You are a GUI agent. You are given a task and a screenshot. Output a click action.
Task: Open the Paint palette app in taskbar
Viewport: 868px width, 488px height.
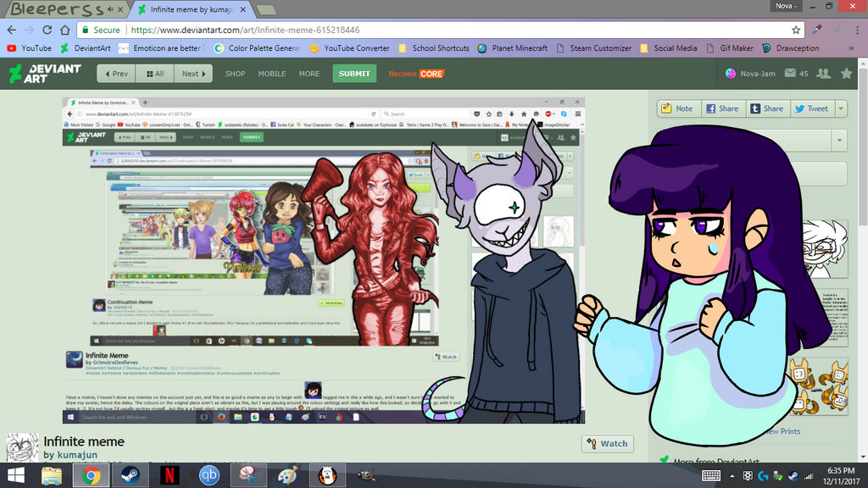(288, 475)
